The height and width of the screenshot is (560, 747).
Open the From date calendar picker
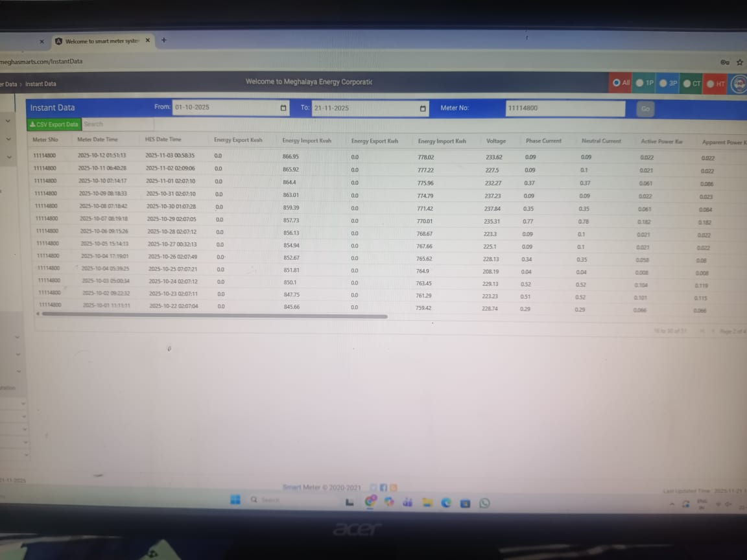pos(283,108)
